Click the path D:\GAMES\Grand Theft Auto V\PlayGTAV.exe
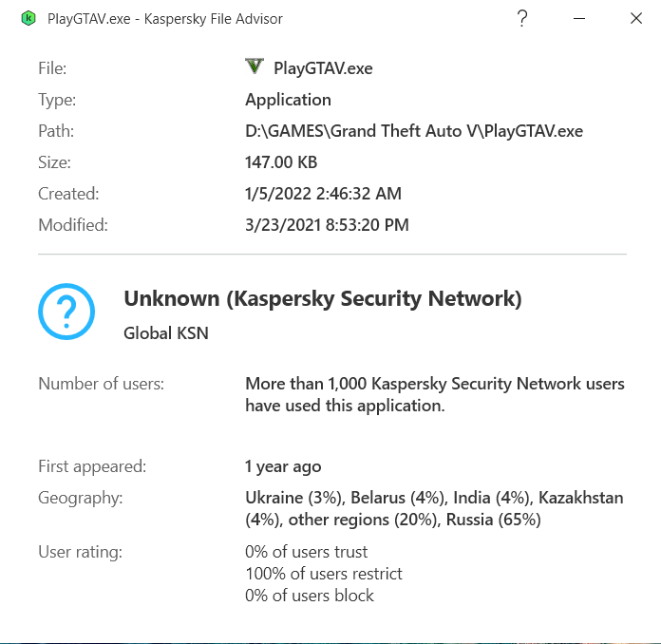Image resolution: width=661 pixels, height=644 pixels. tap(414, 131)
